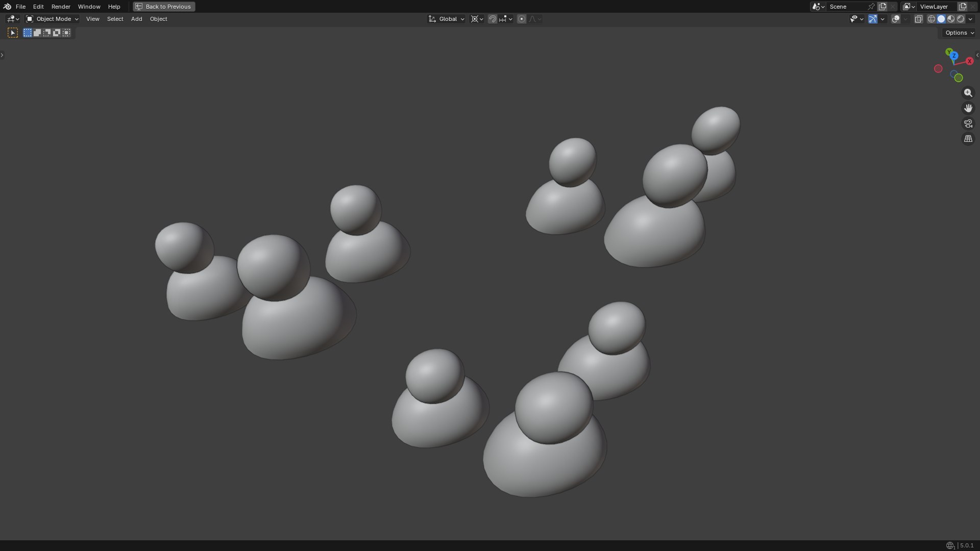Click the Blender logo icon
The image size is (980, 551).
(7, 7)
